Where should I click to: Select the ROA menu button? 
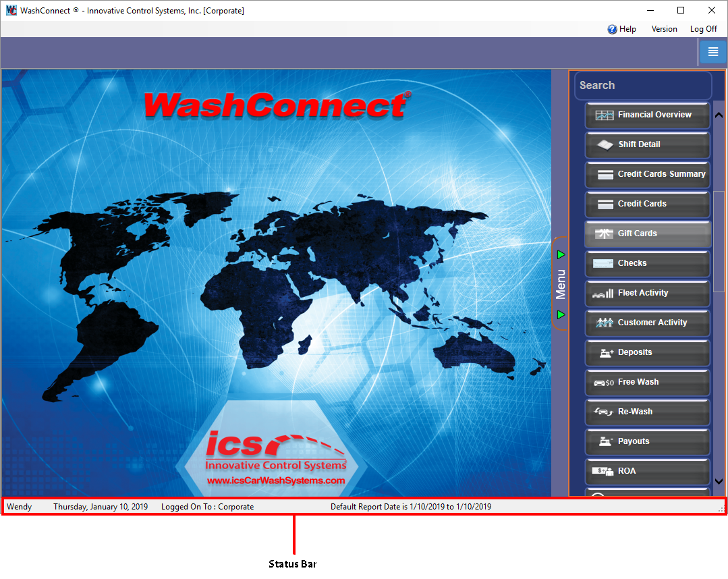647,471
